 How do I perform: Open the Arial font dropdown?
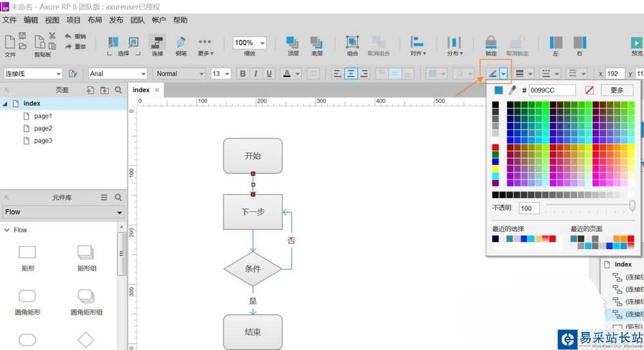pos(118,73)
